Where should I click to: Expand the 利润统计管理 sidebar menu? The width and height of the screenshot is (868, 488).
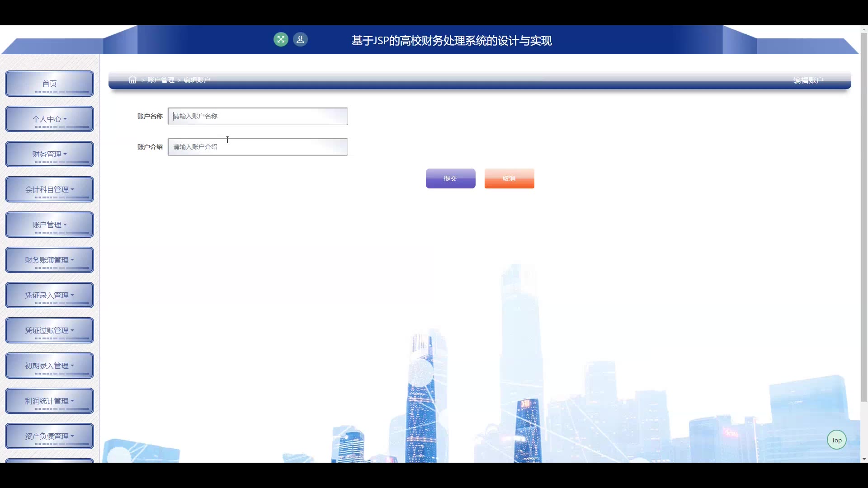click(50, 401)
